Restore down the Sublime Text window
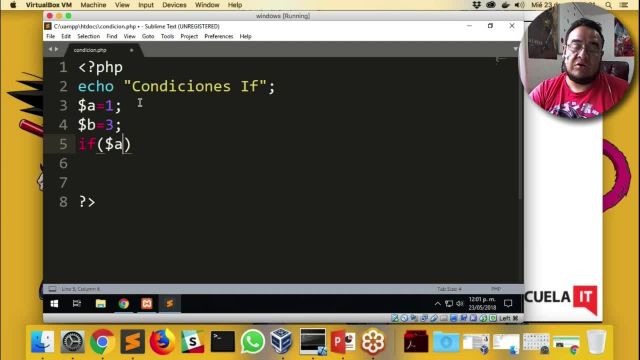 click(x=490, y=26)
